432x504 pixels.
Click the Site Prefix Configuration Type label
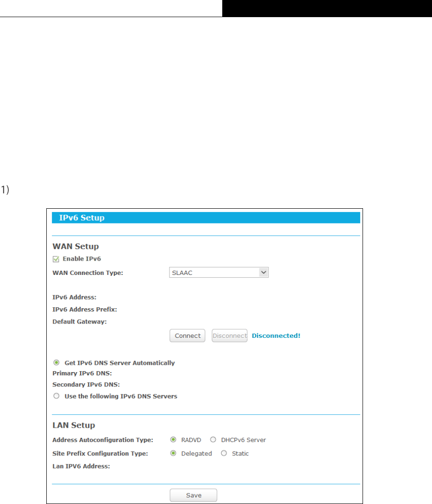(100, 454)
